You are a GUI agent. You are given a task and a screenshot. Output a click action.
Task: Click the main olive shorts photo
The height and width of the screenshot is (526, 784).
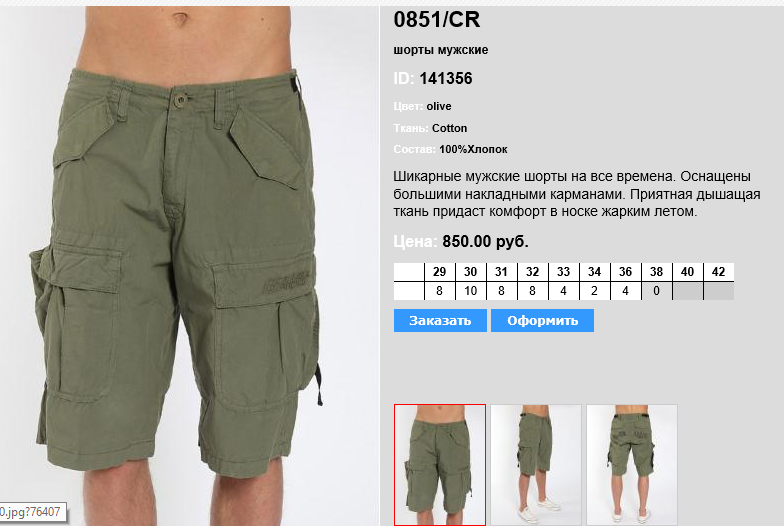(189, 266)
